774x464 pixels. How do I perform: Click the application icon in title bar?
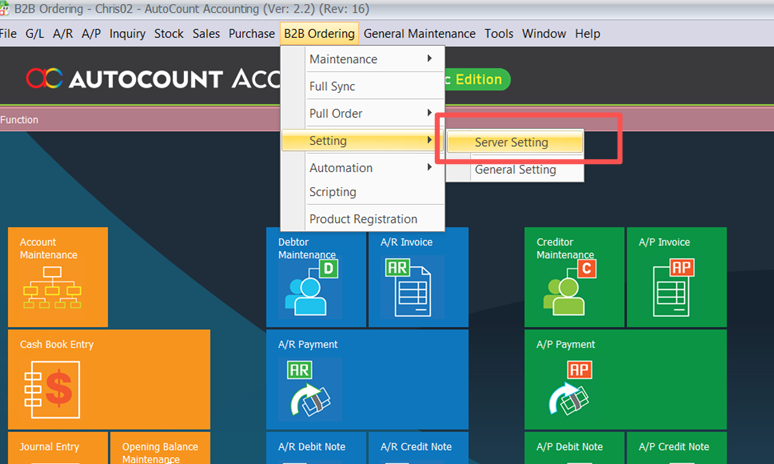pyautogui.click(x=4, y=9)
